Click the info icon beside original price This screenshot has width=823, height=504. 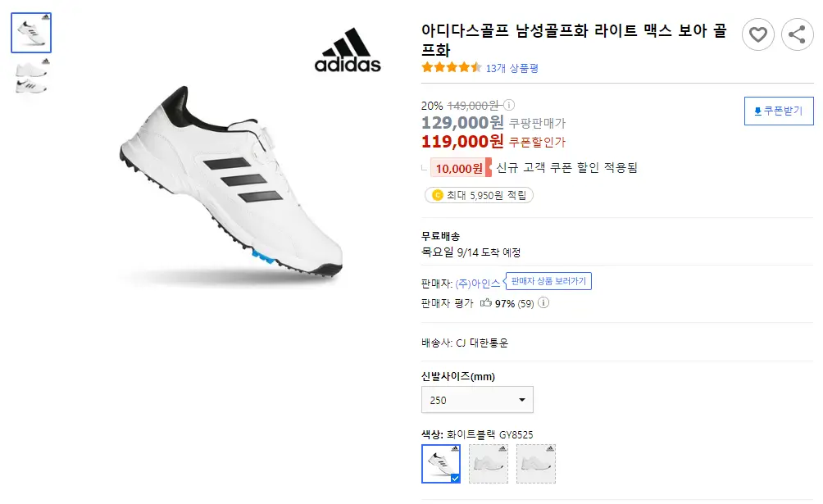[x=509, y=105]
